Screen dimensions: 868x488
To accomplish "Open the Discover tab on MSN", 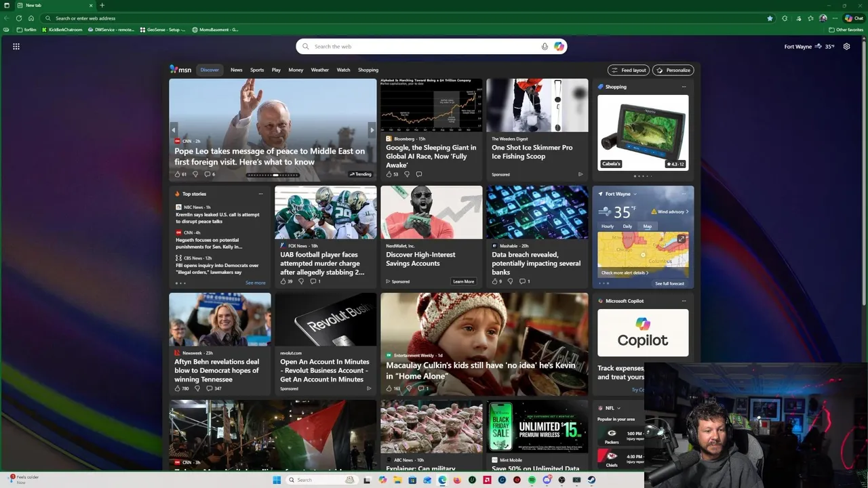I will tap(210, 70).
